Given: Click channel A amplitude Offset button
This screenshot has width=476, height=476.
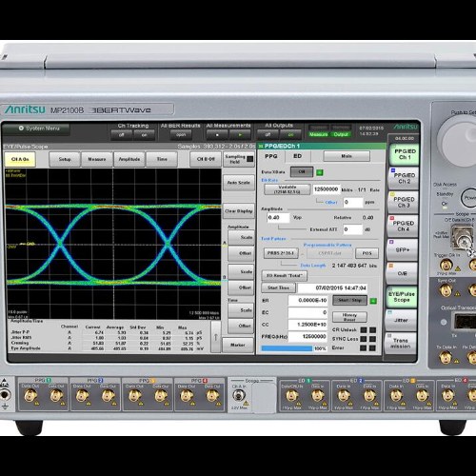Looking at the screenshot, I should coord(241,253).
